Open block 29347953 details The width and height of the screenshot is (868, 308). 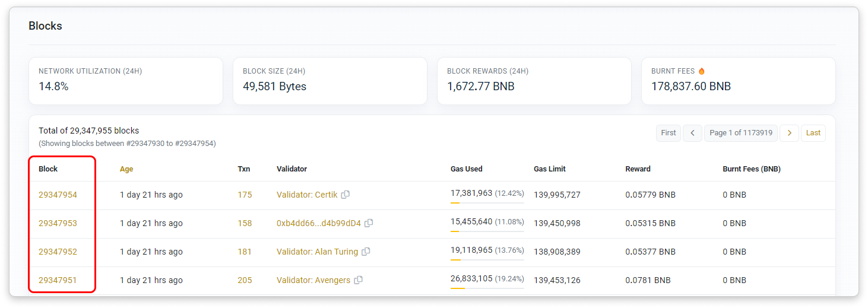[x=58, y=223]
